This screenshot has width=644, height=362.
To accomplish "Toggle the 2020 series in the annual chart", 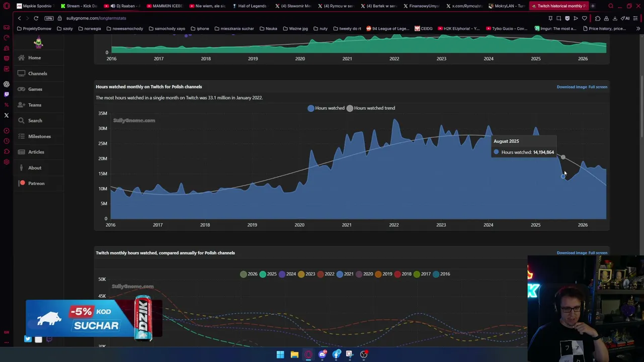I will (x=364, y=274).
